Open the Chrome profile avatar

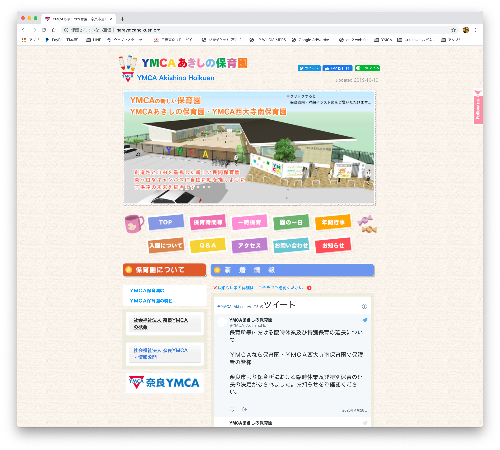[466, 30]
